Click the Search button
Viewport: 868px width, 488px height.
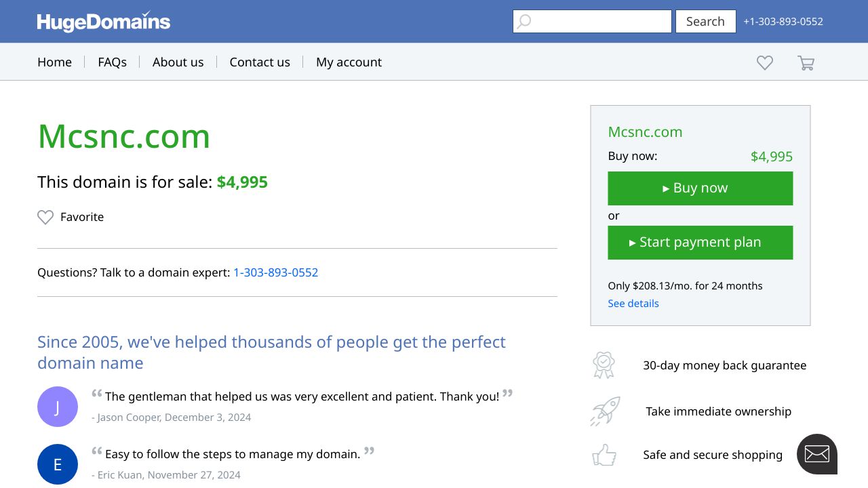coord(705,22)
